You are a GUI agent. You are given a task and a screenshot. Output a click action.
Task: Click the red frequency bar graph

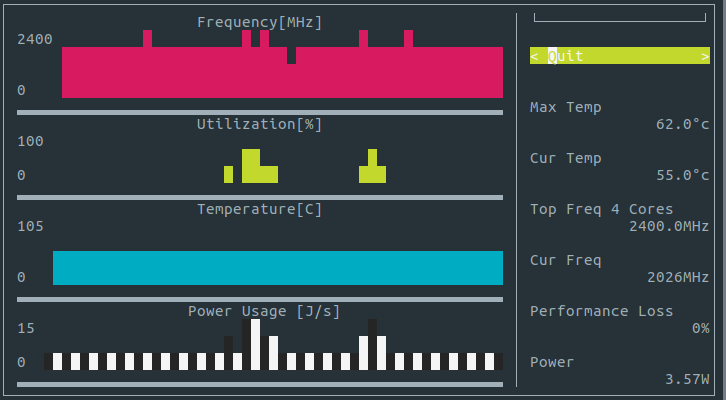(282, 73)
